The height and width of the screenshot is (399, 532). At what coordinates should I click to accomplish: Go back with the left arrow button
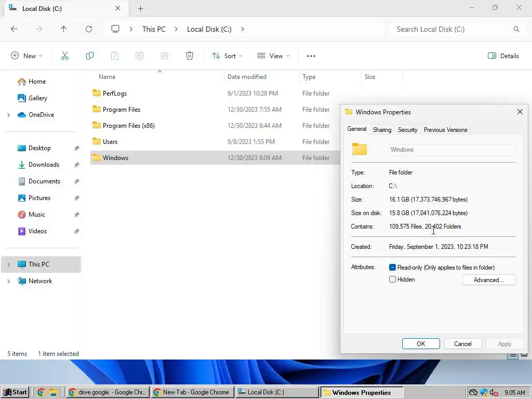pos(14,29)
